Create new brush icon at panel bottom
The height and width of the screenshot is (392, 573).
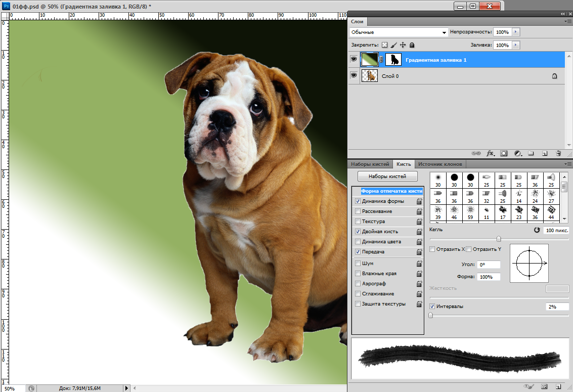[558, 386]
